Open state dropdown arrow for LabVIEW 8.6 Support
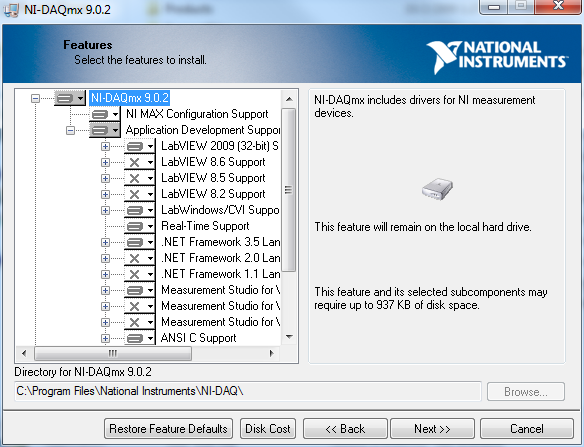Screen dimensions: 584x447 pyautogui.click(x=150, y=162)
